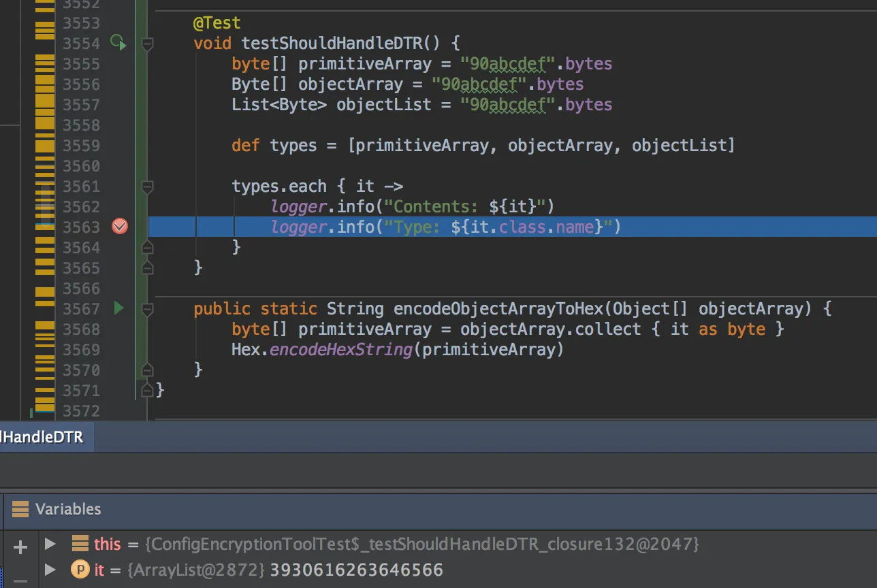
Task: Expand the 'this' variable node
Action: tap(50, 544)
